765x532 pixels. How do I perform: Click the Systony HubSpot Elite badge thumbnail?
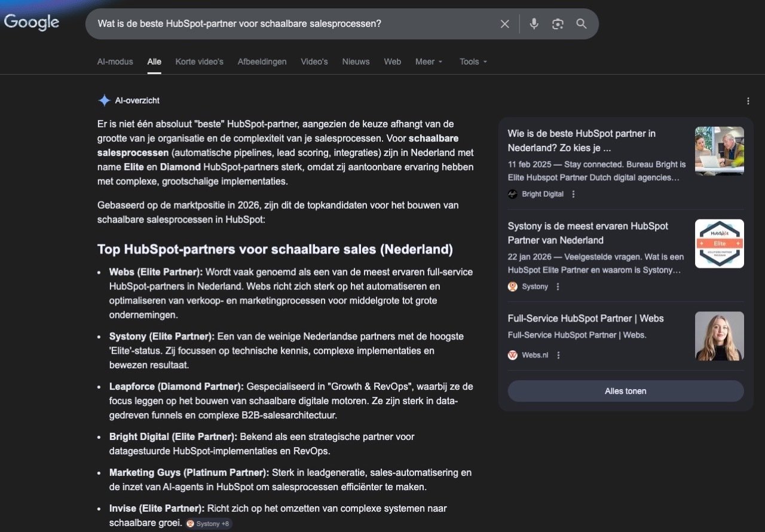click(x=719, y=243)
